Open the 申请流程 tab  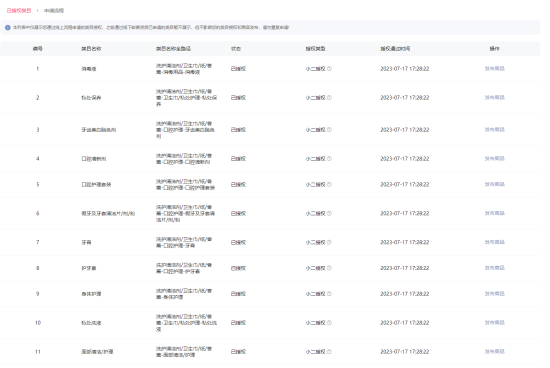[54, 11]
